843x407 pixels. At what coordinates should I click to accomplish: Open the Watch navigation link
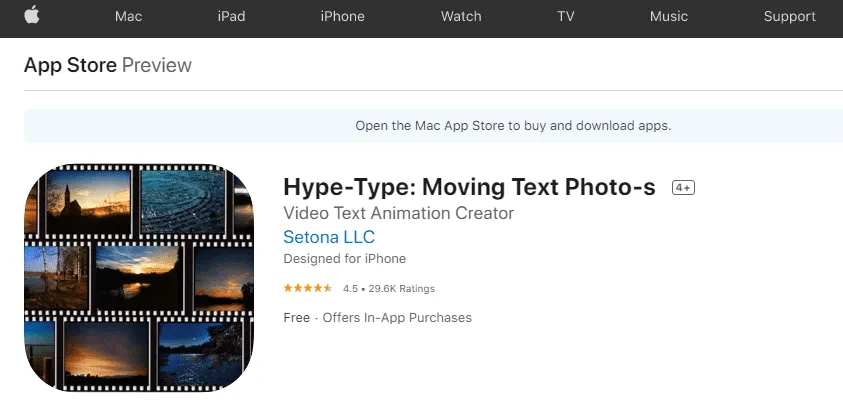461,16
